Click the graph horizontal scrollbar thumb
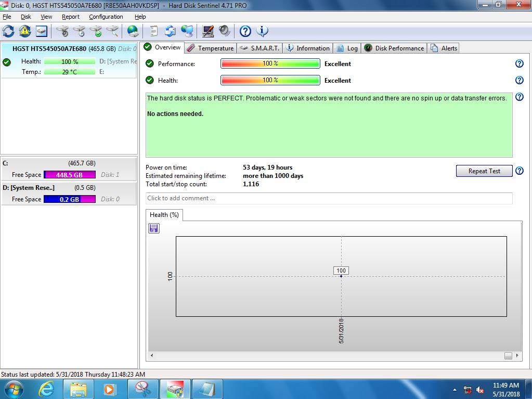This screenshot has height=399, width=532. pyautogui.click(x=508, y=356)
